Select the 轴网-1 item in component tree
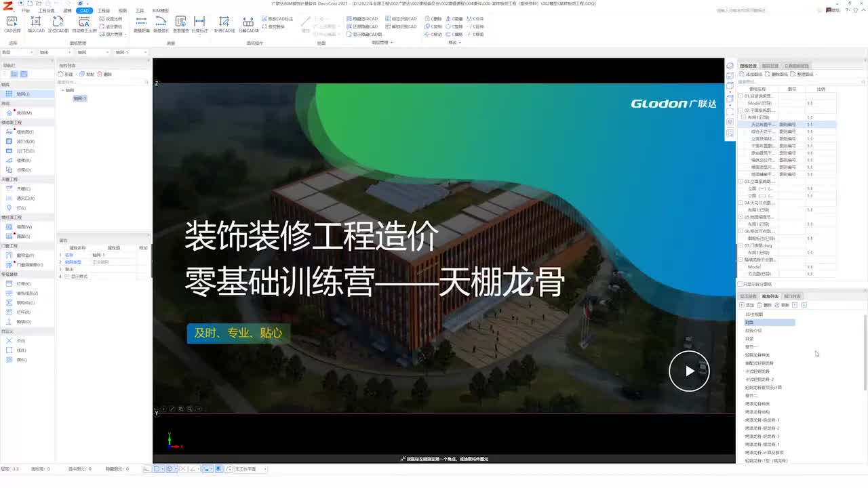868x488 pixels. 80,98
